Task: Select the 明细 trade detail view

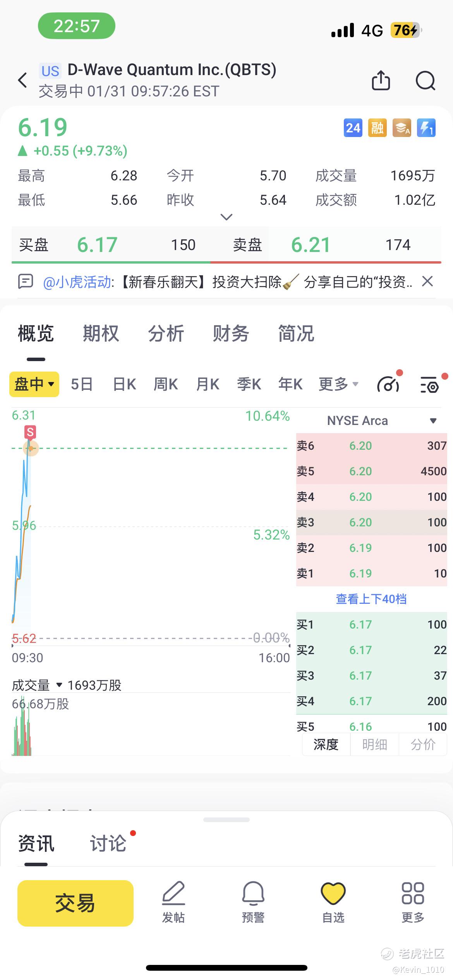Action: point(374,744)
